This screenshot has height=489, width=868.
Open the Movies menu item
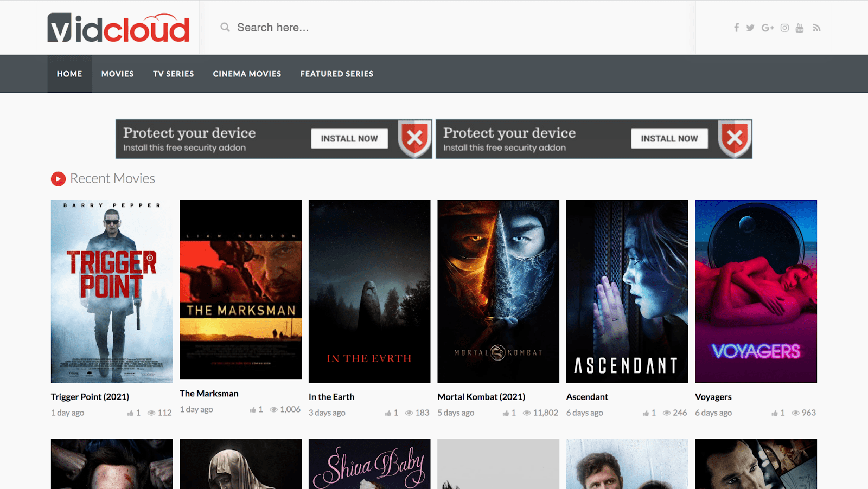click(118, 74)
